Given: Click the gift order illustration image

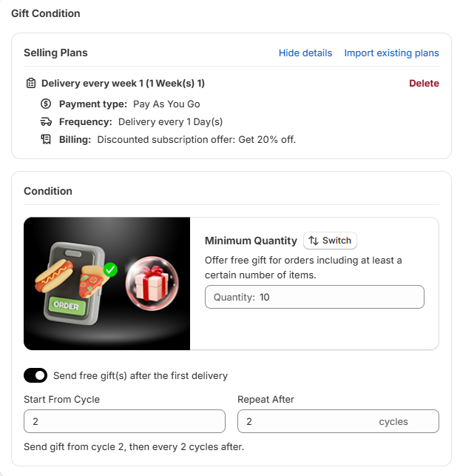Looking at the screenshot, I should 107,284.
